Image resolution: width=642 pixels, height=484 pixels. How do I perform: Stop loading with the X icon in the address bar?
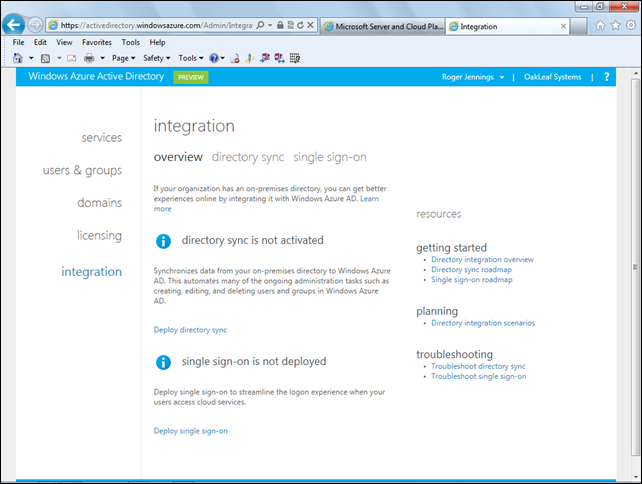click(x=310, y=25)
